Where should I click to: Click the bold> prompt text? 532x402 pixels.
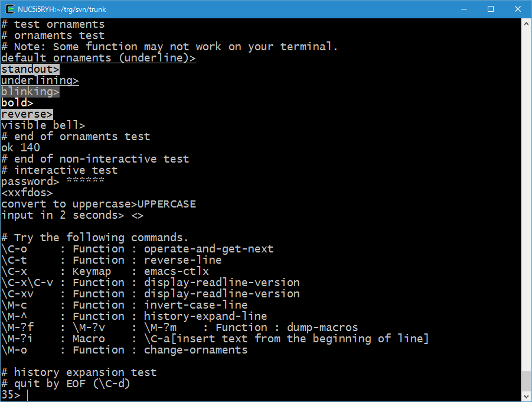click(x=17, y=103)
